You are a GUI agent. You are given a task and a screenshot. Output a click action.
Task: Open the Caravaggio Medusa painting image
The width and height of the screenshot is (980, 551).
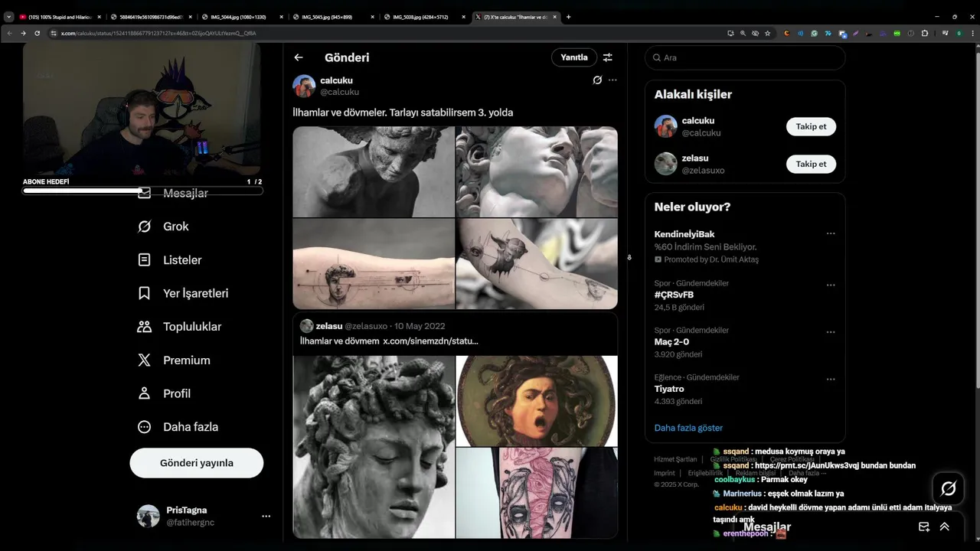click(x=537, y=401)
